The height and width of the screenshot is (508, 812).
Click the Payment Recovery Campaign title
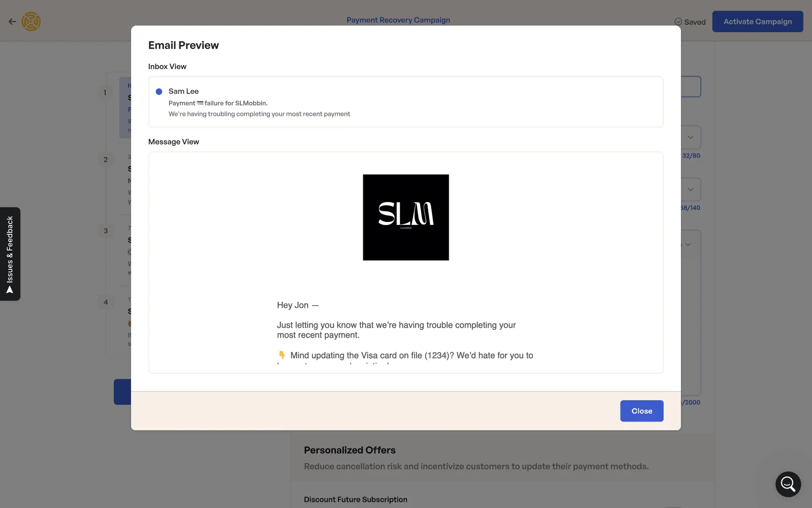pos(398,20)
